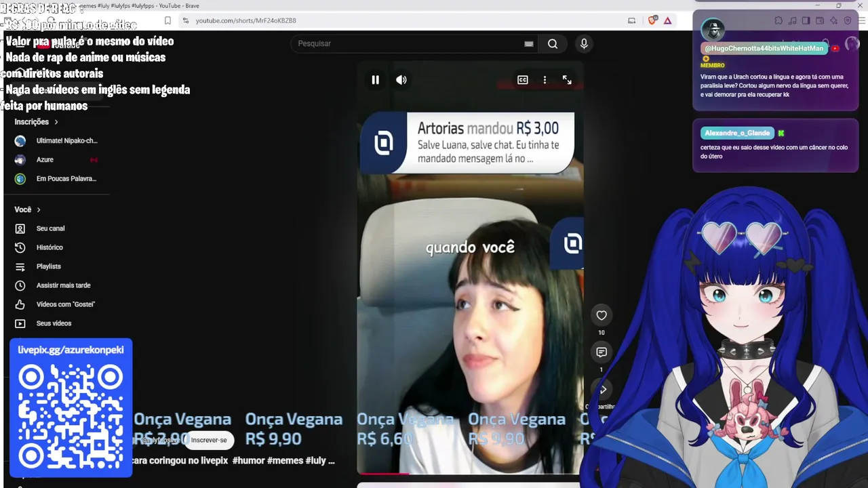Click the "Alexandre_o_Glande" chat username
Viewport: 868px width, 488px height.
pos(737,133)
